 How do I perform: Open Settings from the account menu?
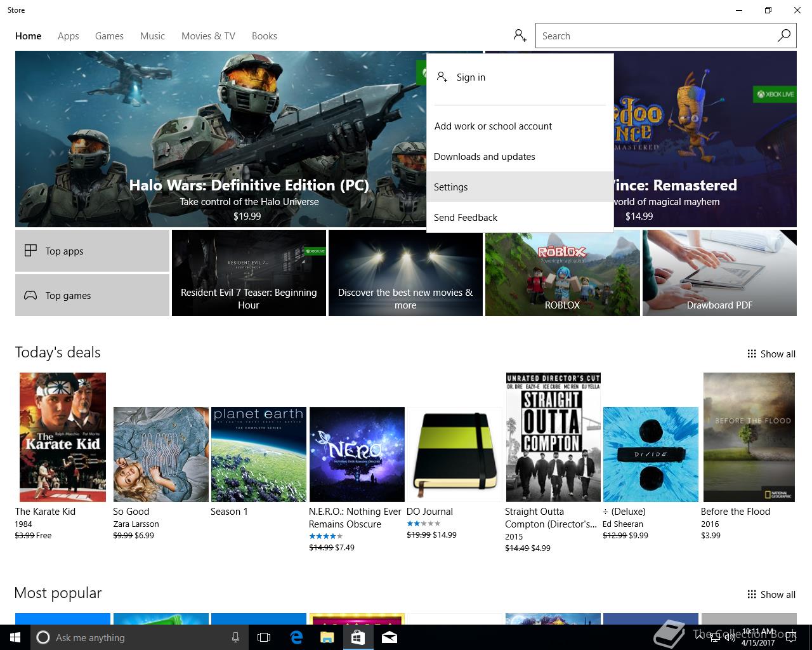pyautogui.click(x=520, y=187)
